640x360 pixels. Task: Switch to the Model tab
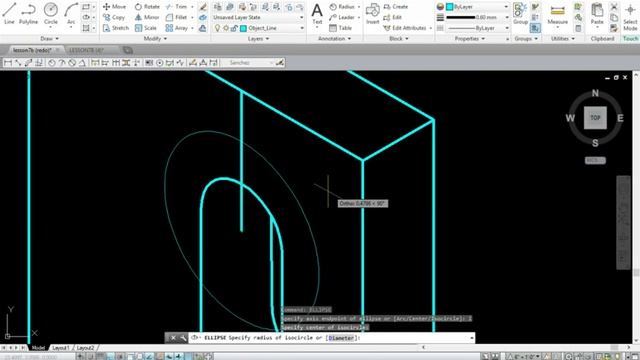pos(38,348)
